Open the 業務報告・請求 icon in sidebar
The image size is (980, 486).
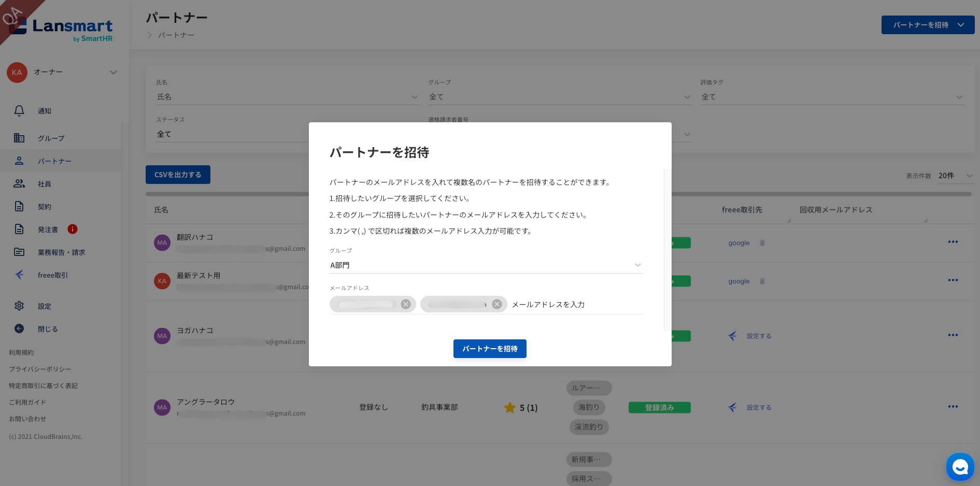(x=19, y=252)
